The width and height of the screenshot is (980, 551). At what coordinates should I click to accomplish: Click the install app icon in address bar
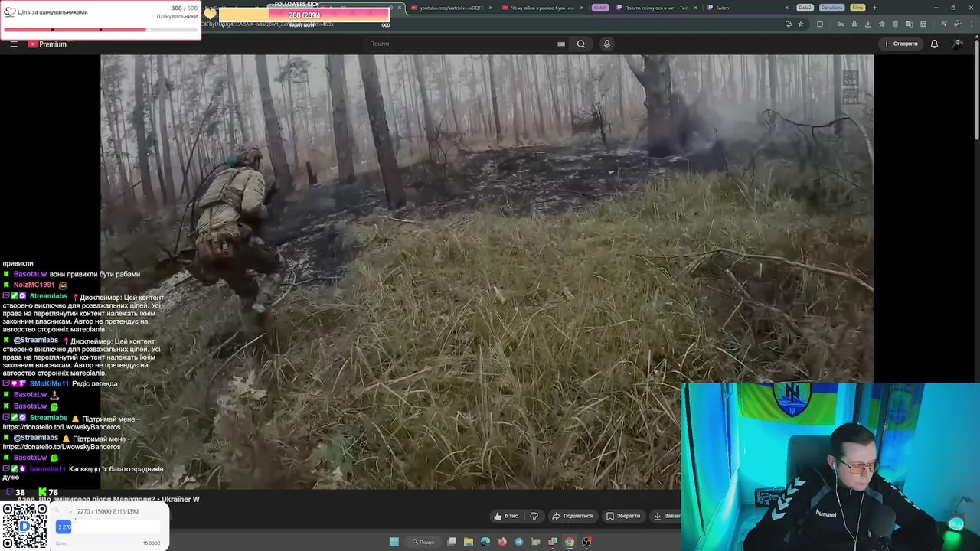point(788,24)
